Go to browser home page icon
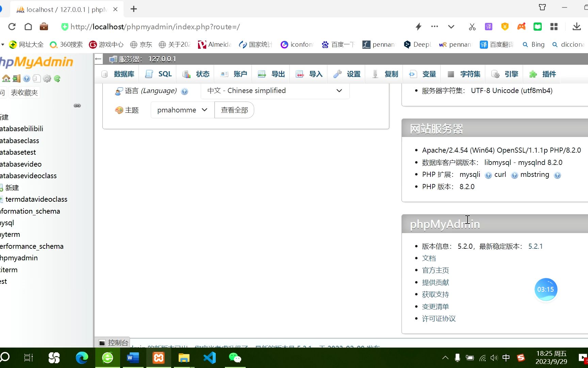The height and width of the screenshot is (368, 588). click(28, 27)
